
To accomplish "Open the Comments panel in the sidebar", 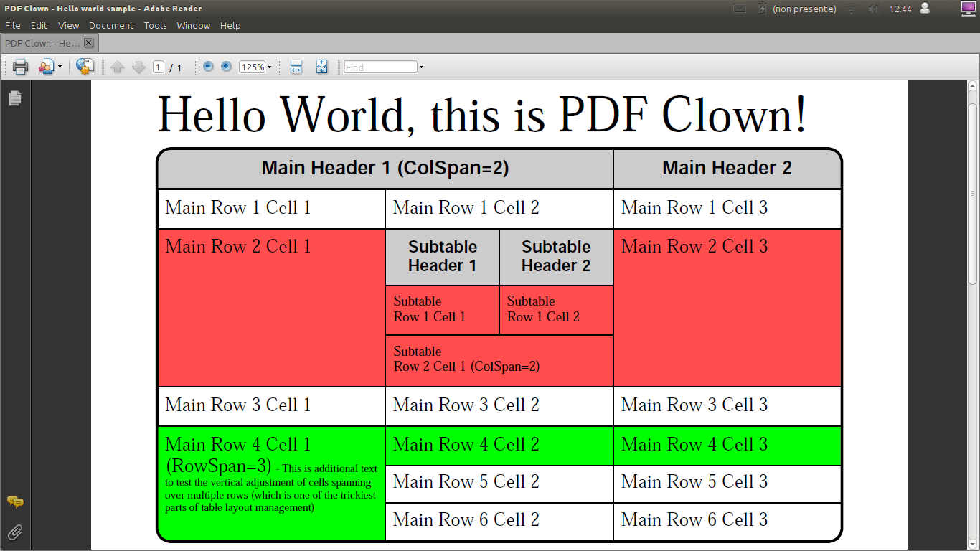I will click(15, 502).
